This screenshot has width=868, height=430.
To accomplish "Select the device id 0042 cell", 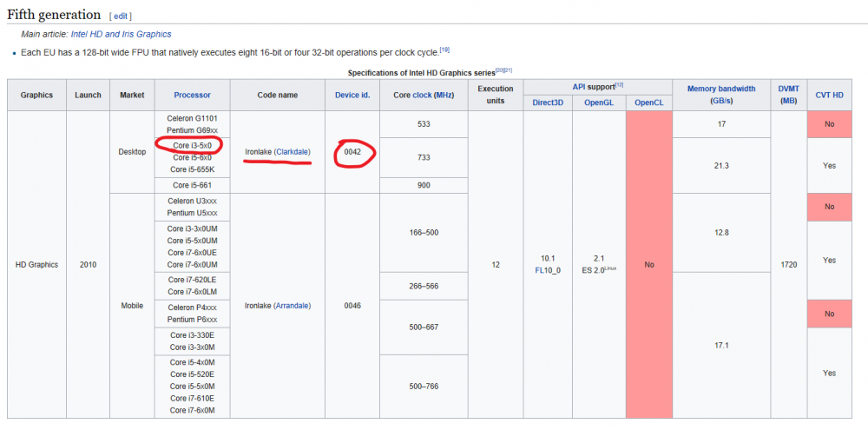I will tap(352, 152).
